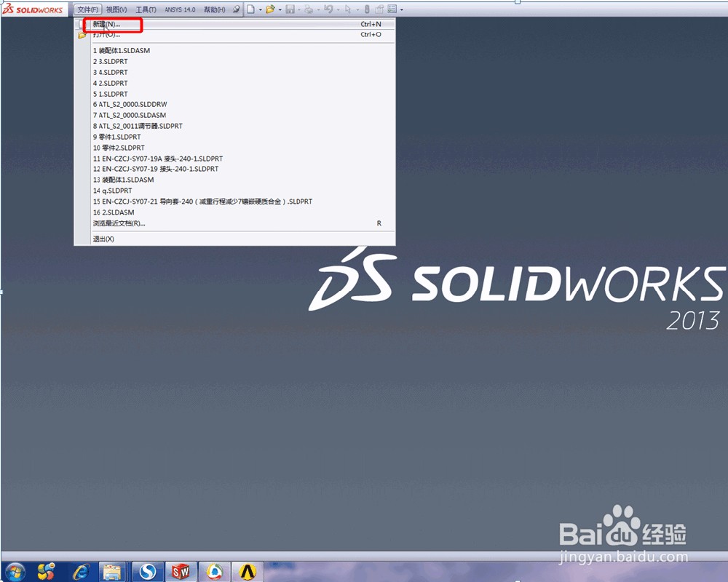Open recent file 13 装配体1.SLDASM
This screenshot has height=582, width=728.
(x=234, y=180)
